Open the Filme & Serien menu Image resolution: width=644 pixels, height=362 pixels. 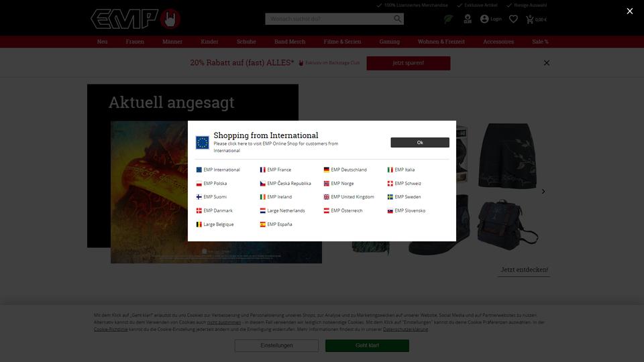pos(342,42)
